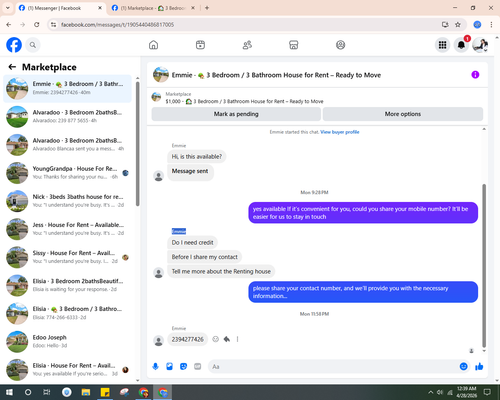
Task: Switch to Marketplace 3 Bedroom browser tab
Action: tap(153, 8)
